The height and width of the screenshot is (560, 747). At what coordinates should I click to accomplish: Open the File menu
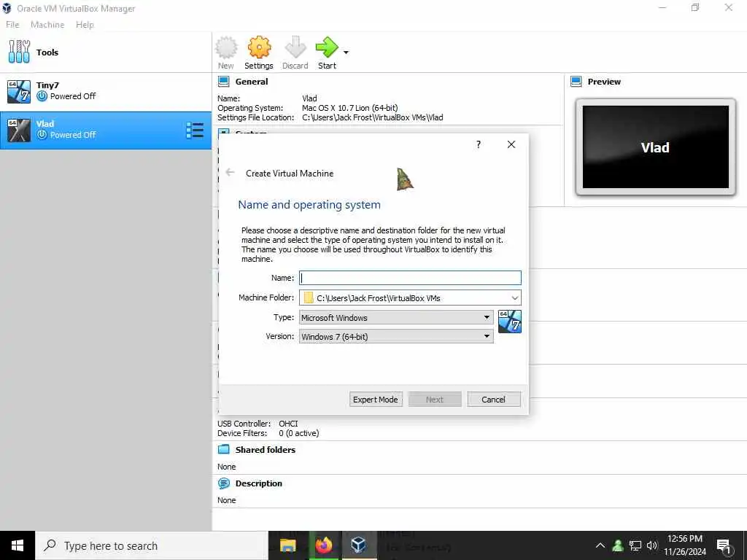click(x=12, y=25)
